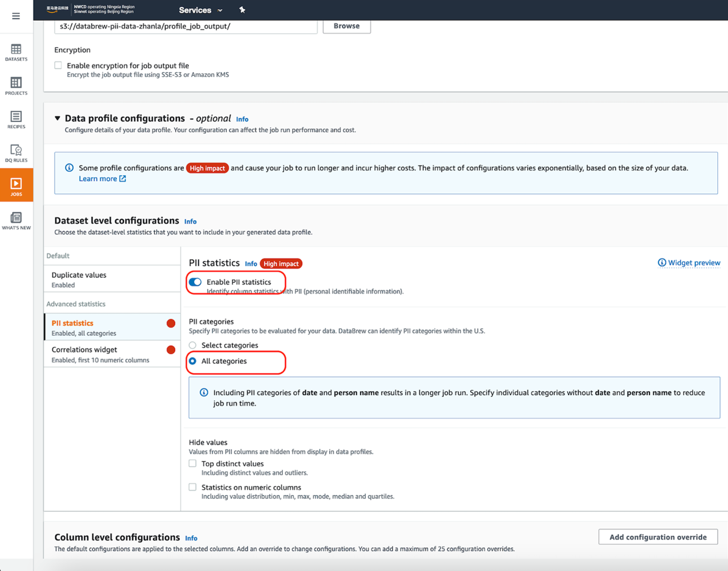Select the Jobs sidebar icon
This screenshot has width=728, height=571.
pyautogui.click(x=16, y=186)
